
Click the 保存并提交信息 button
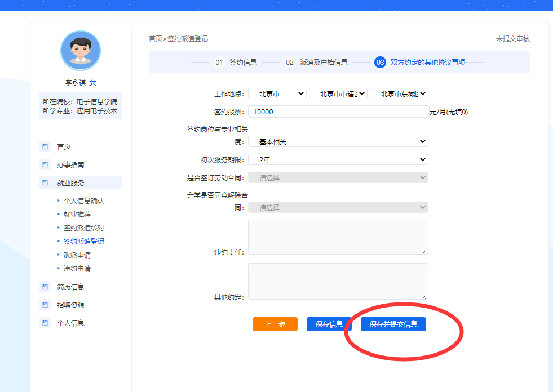tap(393, 324)
